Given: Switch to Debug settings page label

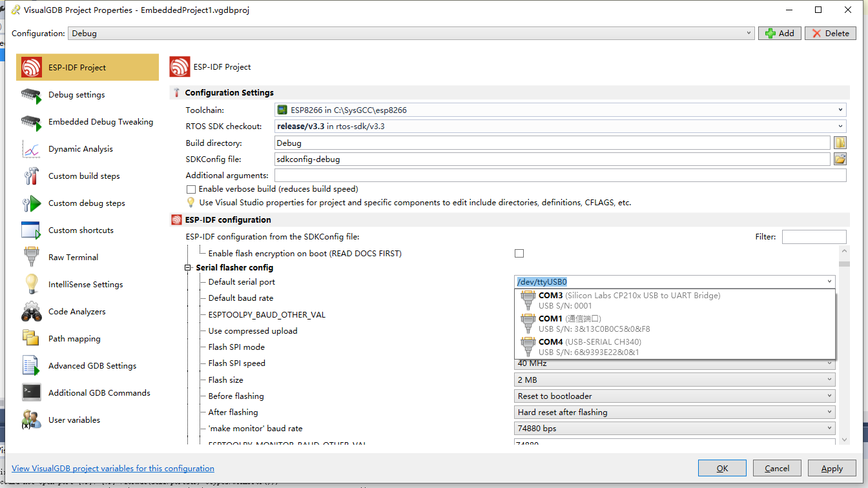Looking at the screenshot, I should 76,95.
